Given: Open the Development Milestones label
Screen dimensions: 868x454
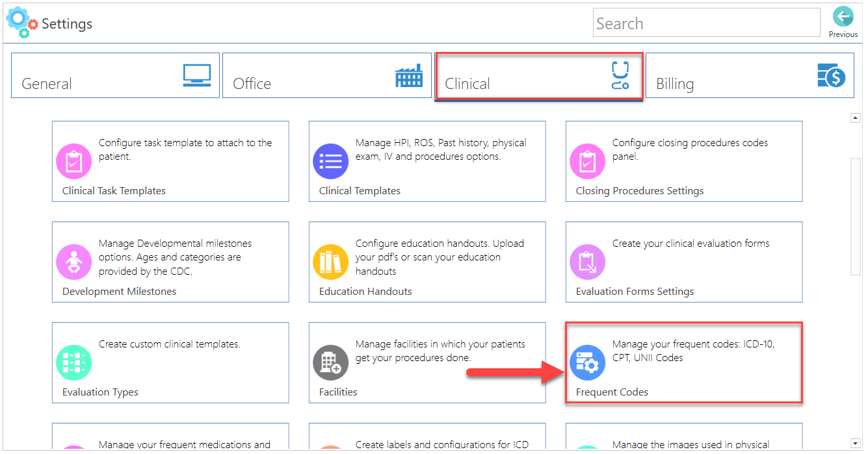Looking at the screenshot, I should [x=119, y=292].
